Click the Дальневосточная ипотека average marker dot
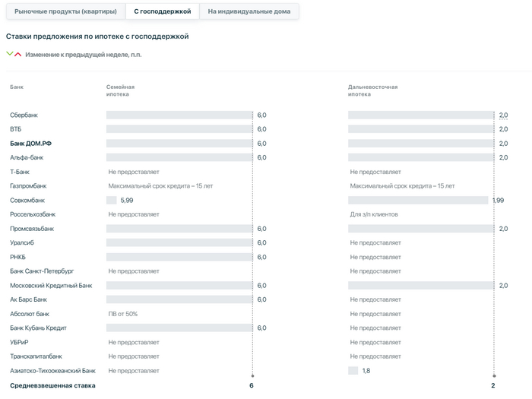 494,376
